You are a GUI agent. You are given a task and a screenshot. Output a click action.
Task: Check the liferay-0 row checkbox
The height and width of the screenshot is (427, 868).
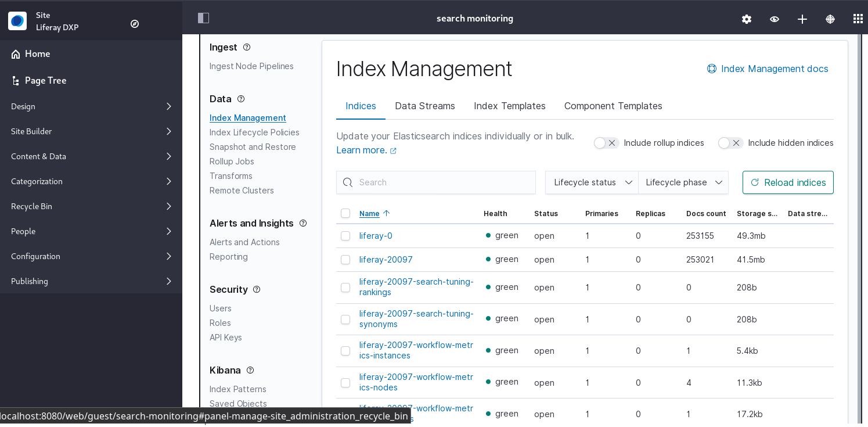[x=345, y=236]
